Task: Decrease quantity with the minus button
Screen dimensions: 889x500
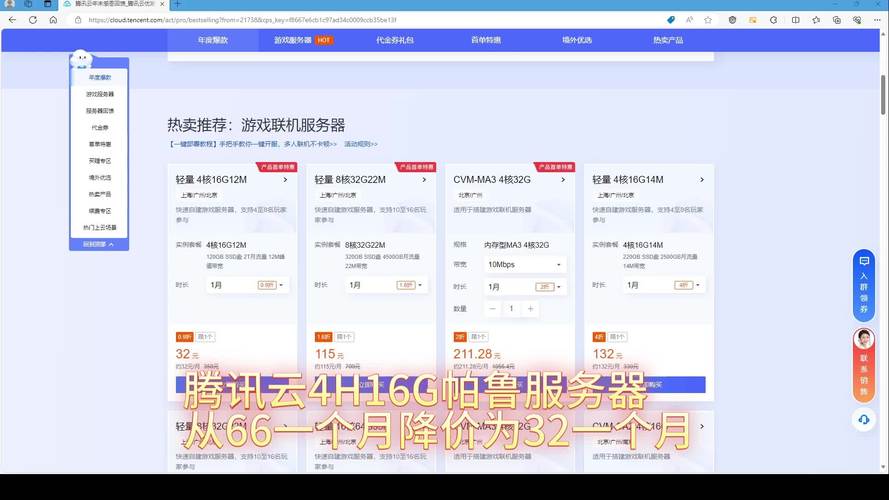Action: 492,308
